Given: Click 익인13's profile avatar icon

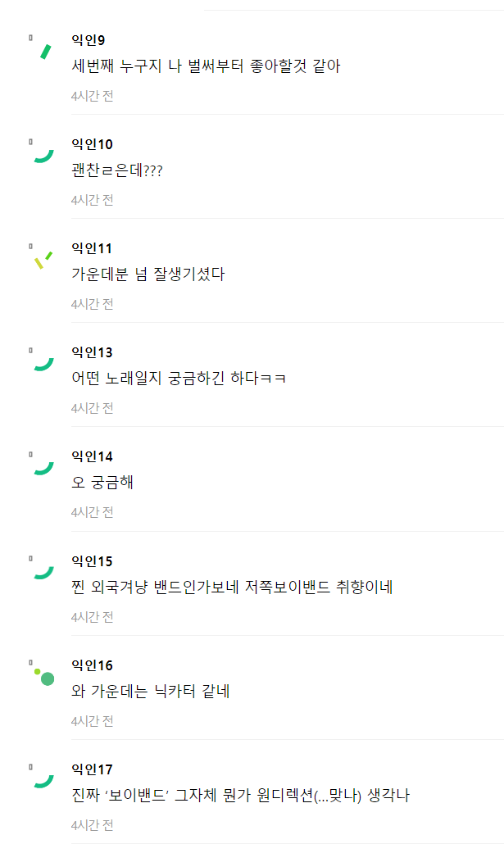Looking at the screenshot, I should (x=42, y=361).
